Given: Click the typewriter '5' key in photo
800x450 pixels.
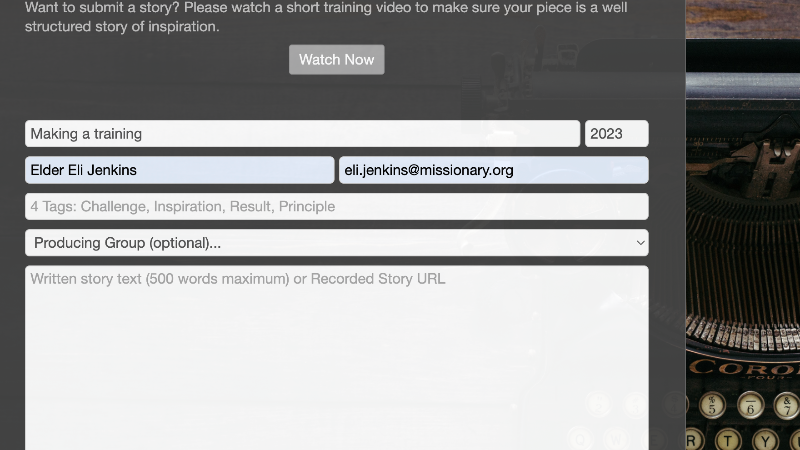Looking at the screenshot, I should point(712,405).
